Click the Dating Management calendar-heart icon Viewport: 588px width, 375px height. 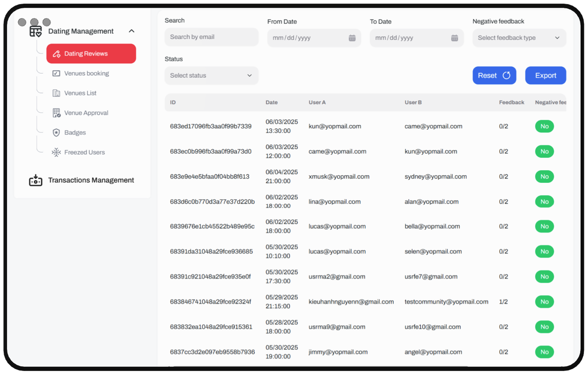36,31
